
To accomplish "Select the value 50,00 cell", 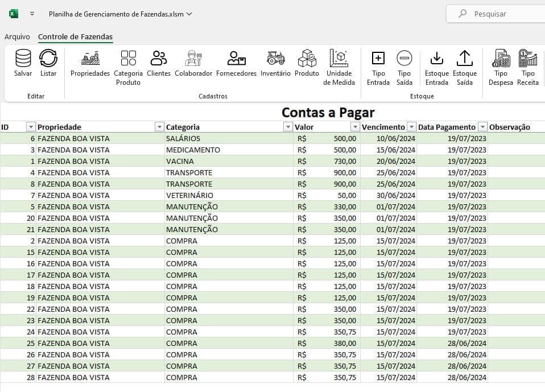I will [x=327, y=195].
